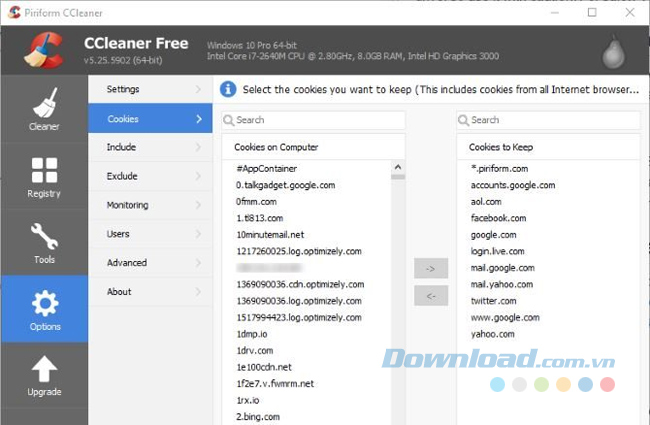650x425 pixels.
Task: Select 1dmp.io cookie
Action: click(252, 334)
